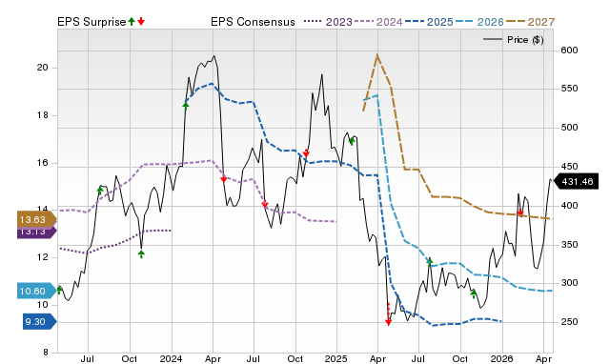Click the red surprise arrow after April 2024
The width and height of the screenshot is (610, 364).
(x=223, y=179)
